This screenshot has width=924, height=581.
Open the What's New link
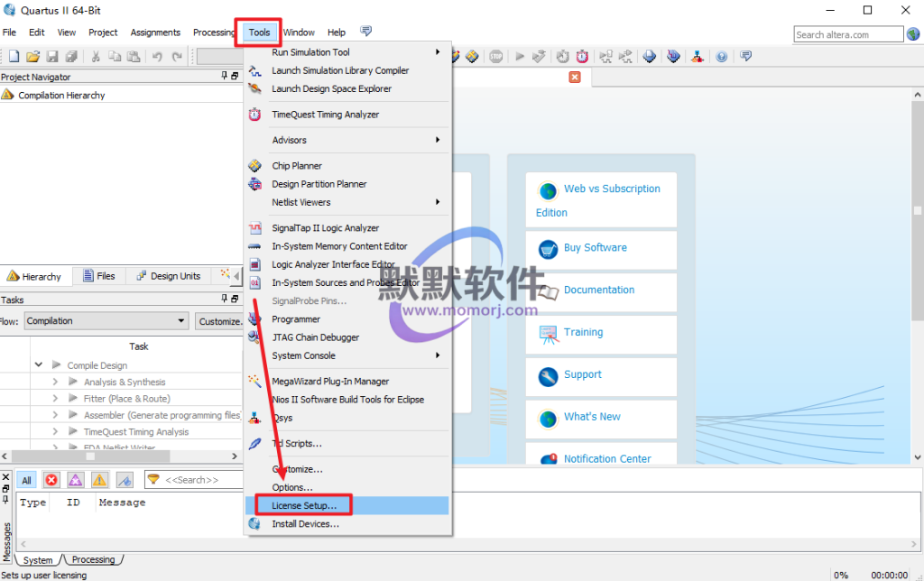point(592,417)
